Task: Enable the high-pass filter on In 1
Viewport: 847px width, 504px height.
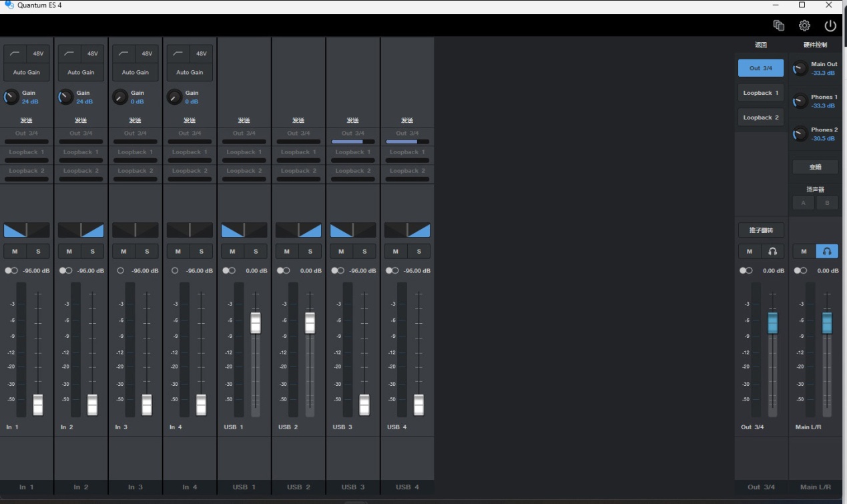Action: tap(15, 53)
